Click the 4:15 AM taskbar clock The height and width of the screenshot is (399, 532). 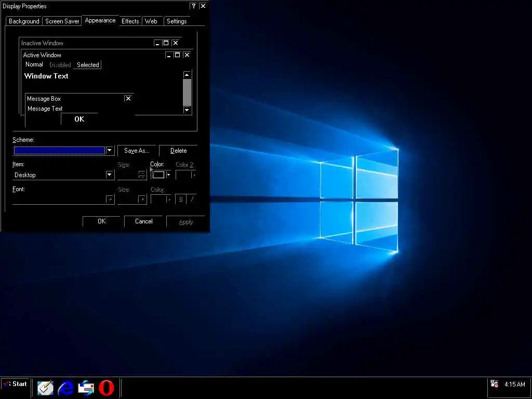pyautogui.click(x=514, y=384)
